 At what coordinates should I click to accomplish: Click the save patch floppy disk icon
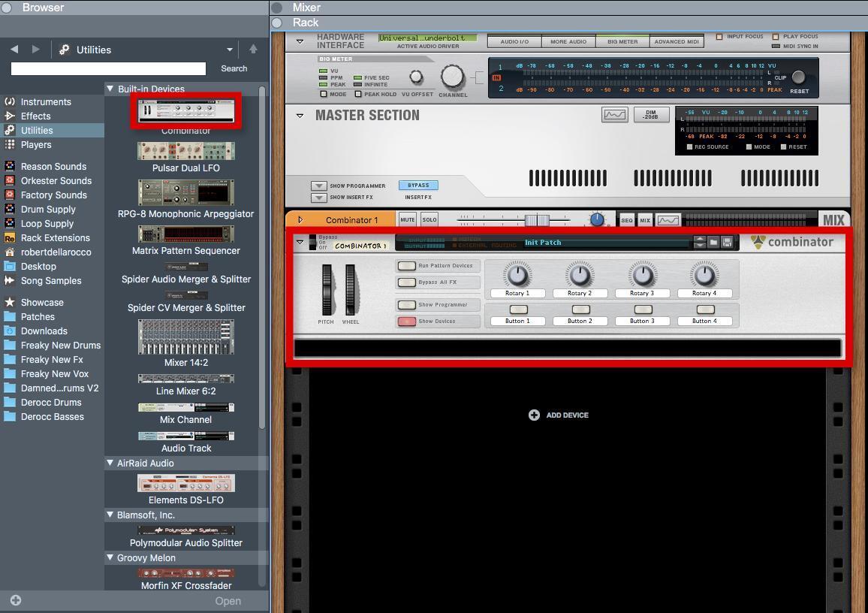[727, 243]
